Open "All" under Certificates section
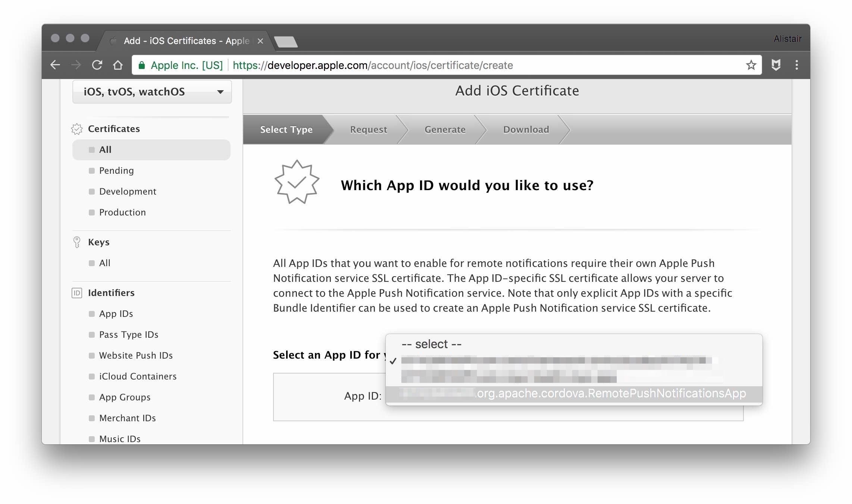Screen dimensions: 852x504 105,149
